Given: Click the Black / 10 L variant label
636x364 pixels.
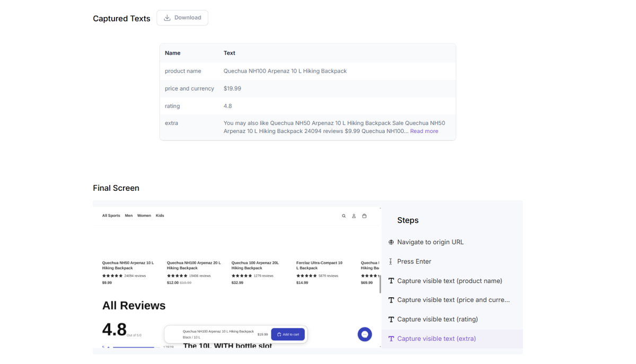Looking at the screenshot, I should point(192,338).
